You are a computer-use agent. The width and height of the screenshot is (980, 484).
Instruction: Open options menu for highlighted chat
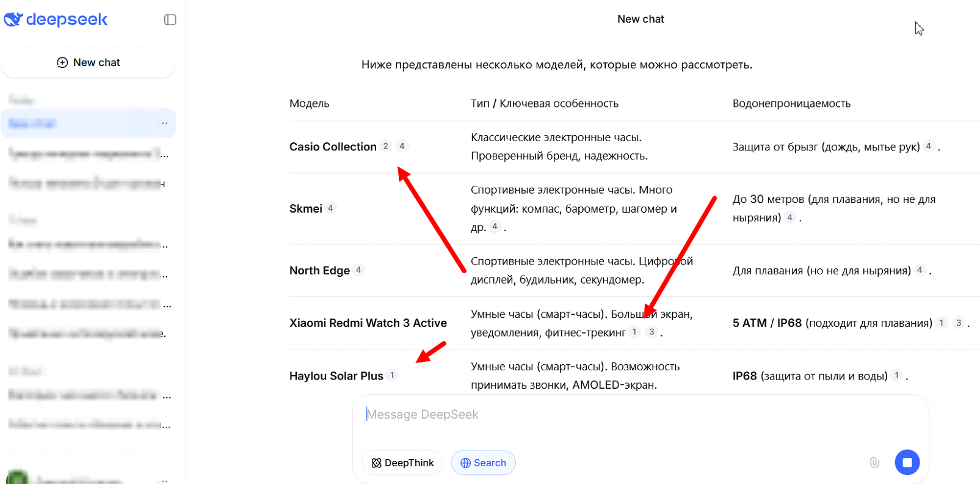(164, 123)
